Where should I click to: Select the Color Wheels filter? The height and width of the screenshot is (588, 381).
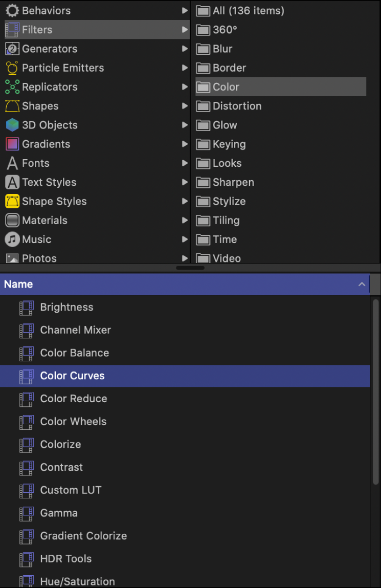[73, 422]
